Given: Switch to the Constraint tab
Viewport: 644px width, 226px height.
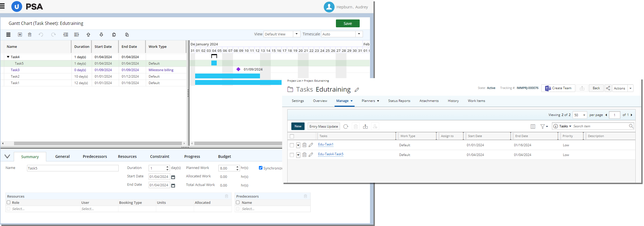Looking at the screenshot, I should point(160,157).
